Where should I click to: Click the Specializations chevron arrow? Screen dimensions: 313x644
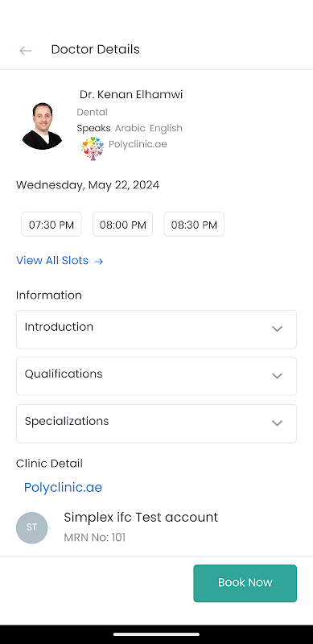(x=278, y=423)
